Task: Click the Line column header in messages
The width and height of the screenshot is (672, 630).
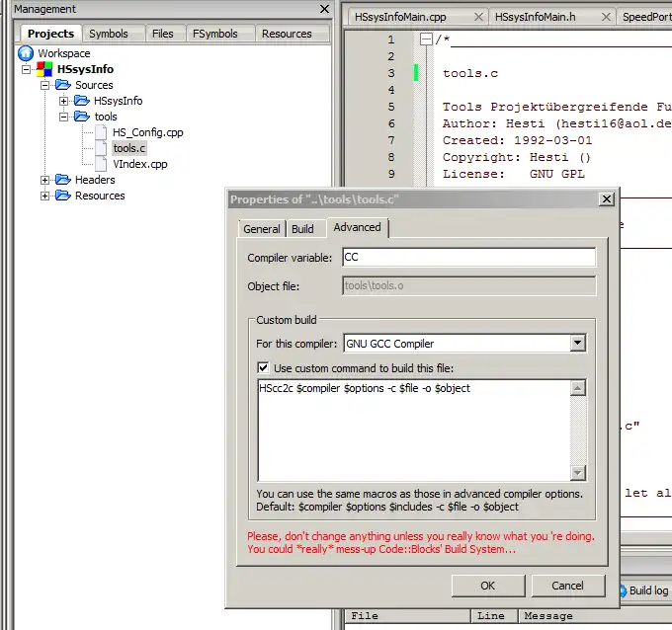Action: point(494,616)
